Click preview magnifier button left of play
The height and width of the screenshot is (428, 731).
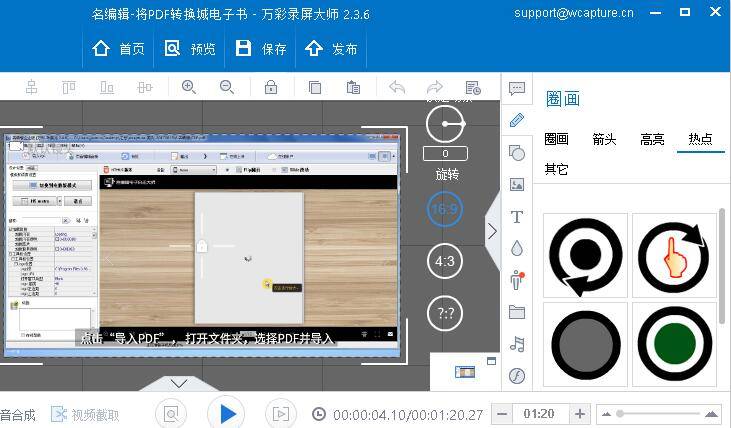tap(171, 414)
